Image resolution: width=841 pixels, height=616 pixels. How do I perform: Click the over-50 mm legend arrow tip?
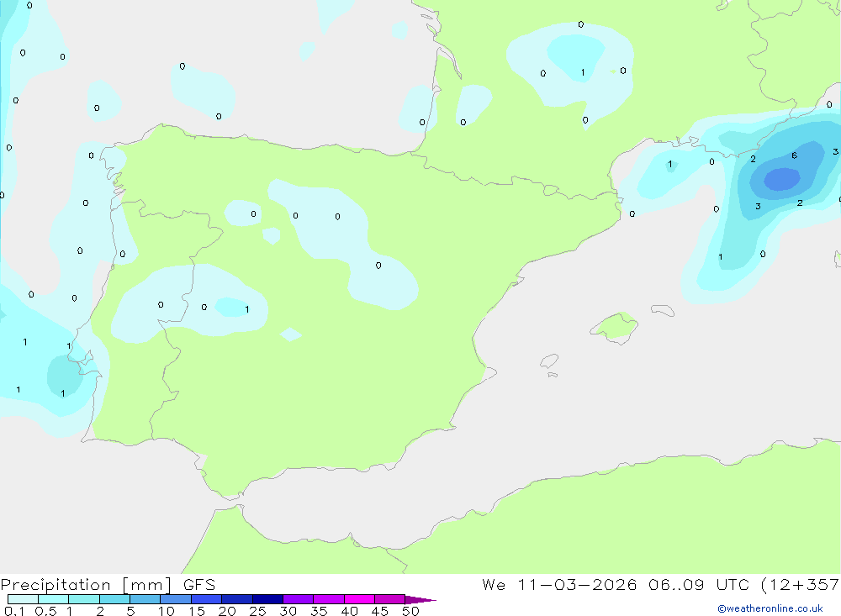420,600
